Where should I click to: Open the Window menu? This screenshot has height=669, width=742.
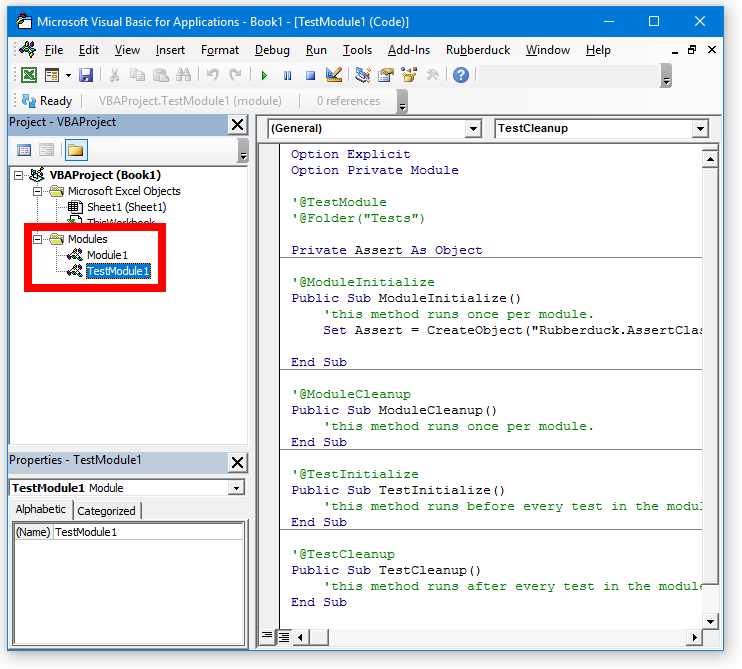coord(547,50)
